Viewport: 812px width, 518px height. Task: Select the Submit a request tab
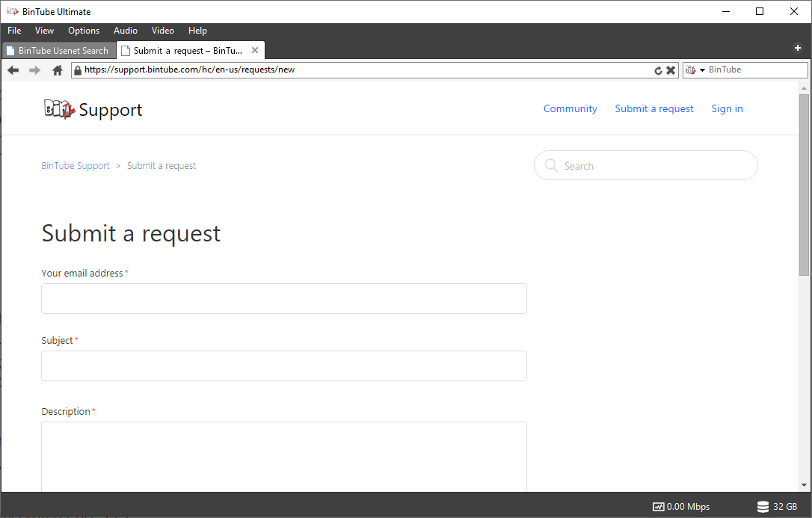(x=191, y=50)
